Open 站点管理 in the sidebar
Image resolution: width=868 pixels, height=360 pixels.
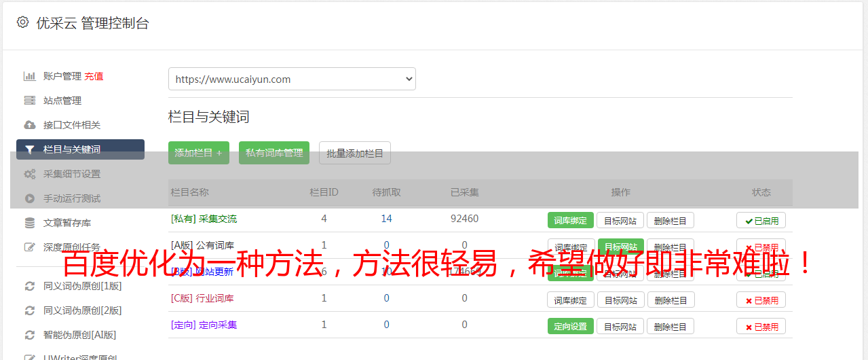tap(62, 101)
